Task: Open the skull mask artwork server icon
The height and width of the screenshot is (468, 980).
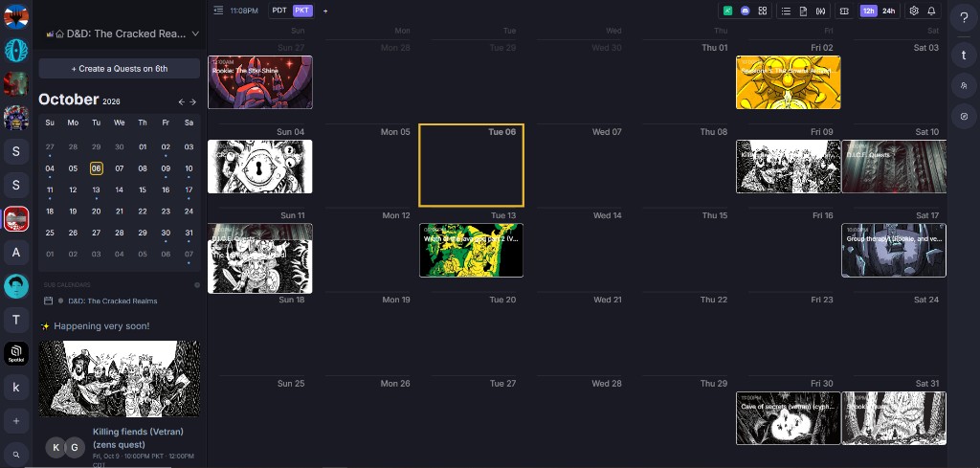Action: 16,118
